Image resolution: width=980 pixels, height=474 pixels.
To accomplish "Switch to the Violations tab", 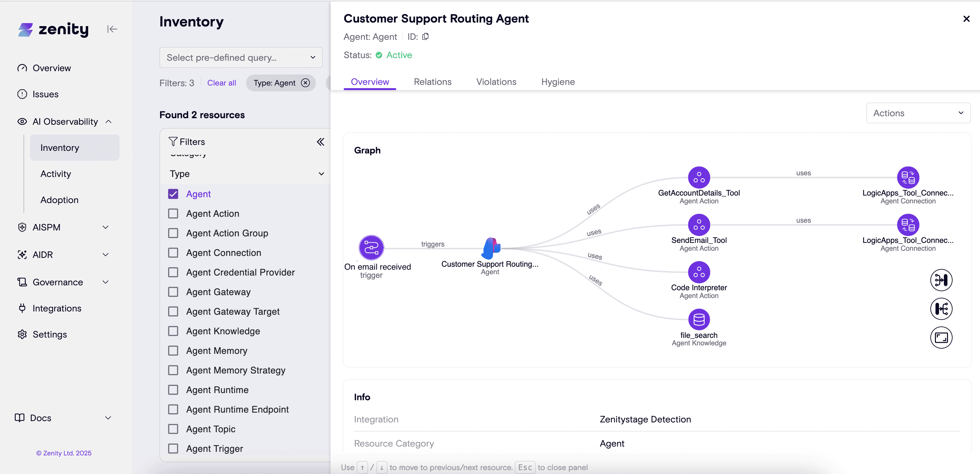I will click(496, 82).
